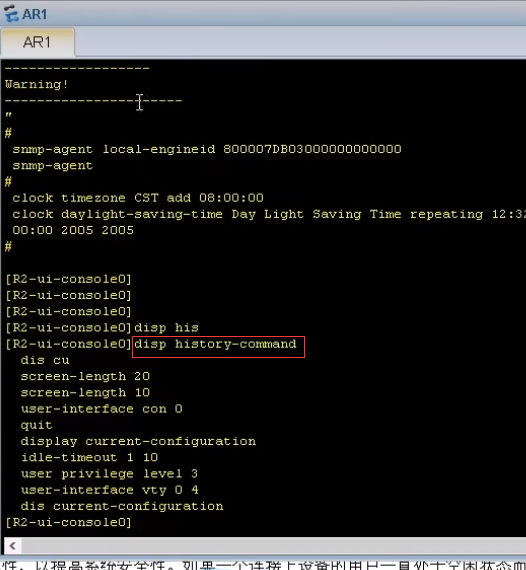Click the 'screen-length 20' history entry
526x570 pixels.
(x=85, y=376)
